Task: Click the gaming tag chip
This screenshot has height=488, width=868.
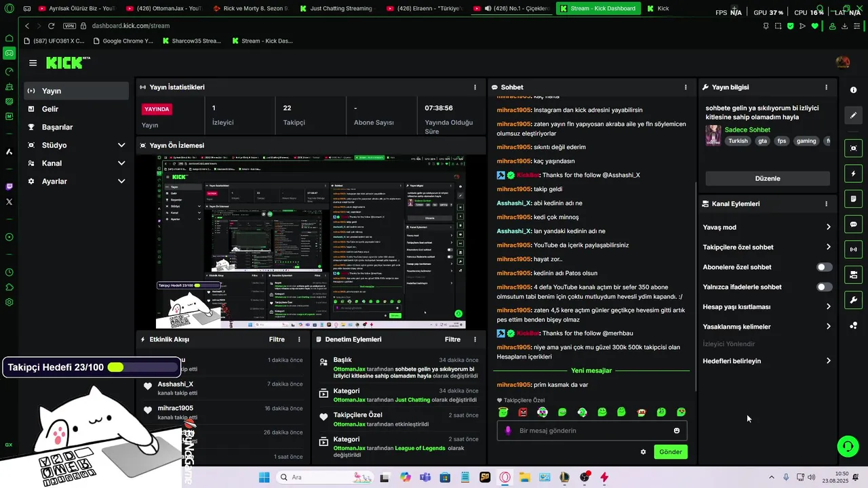Action: pyautogui.click(x=806, y=141)
